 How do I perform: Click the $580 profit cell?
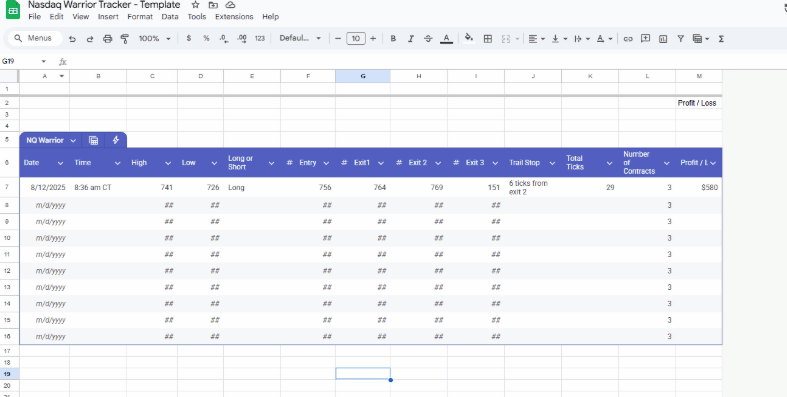[699, 188]
